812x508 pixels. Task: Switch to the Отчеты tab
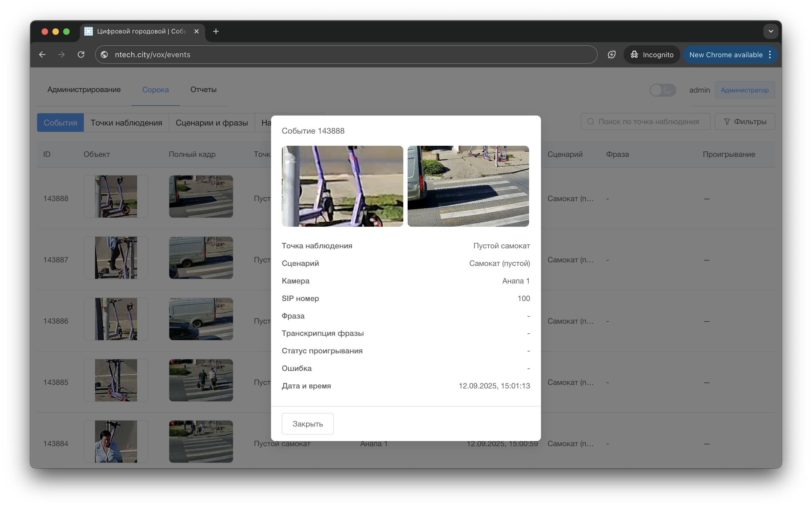203,90
